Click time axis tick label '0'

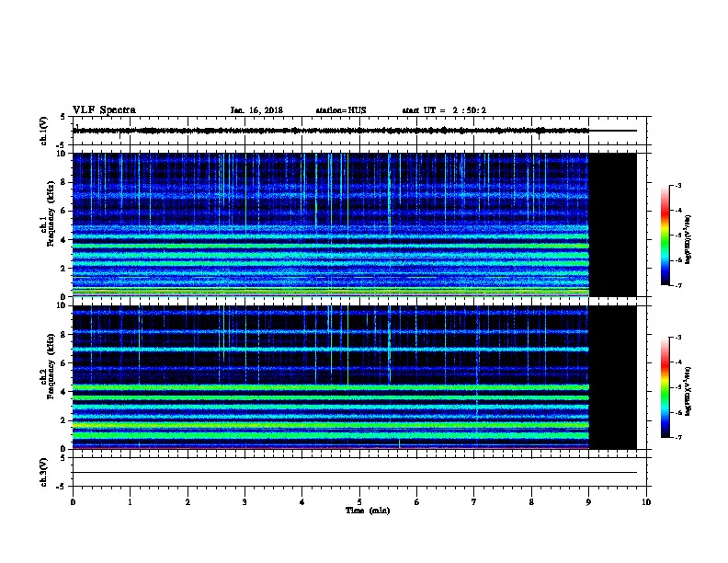[x=73, y=501]
